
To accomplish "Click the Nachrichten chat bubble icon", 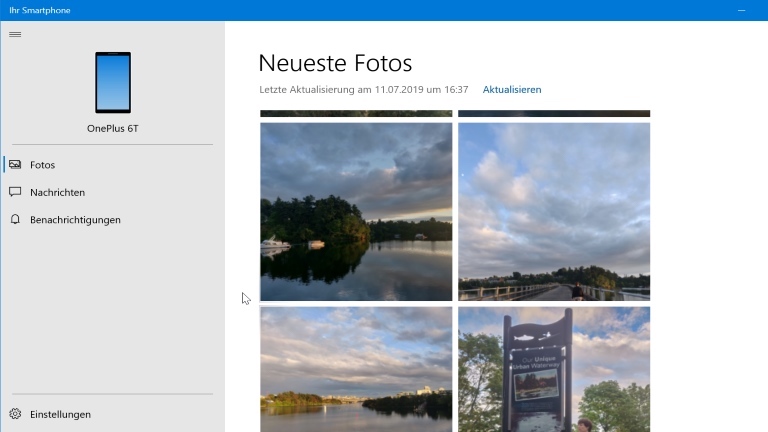I will [15, 192].
